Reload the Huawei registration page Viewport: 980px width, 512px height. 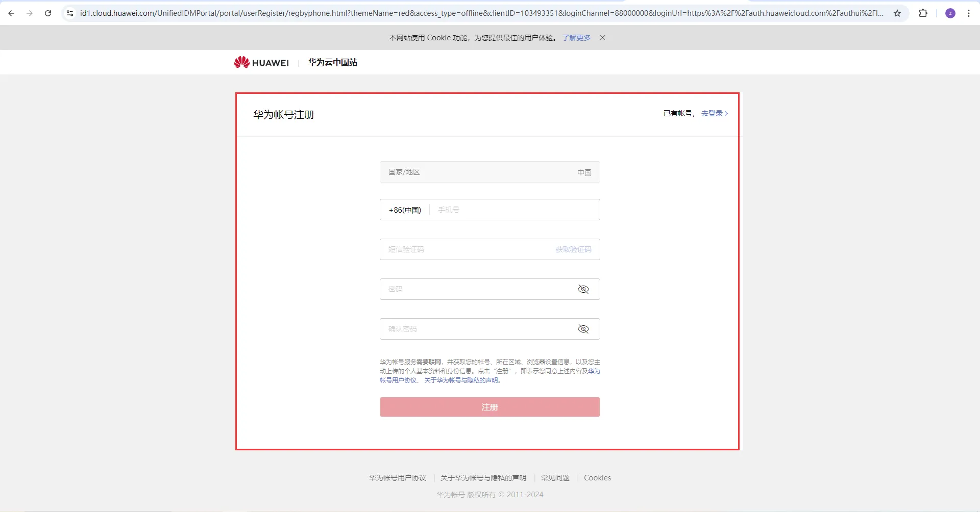coord(48,13)
